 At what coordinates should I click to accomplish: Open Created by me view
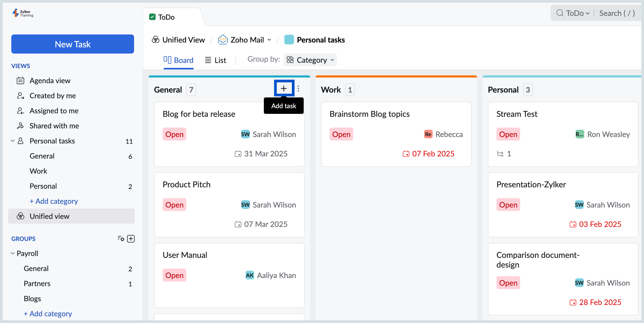pos(52,96)
